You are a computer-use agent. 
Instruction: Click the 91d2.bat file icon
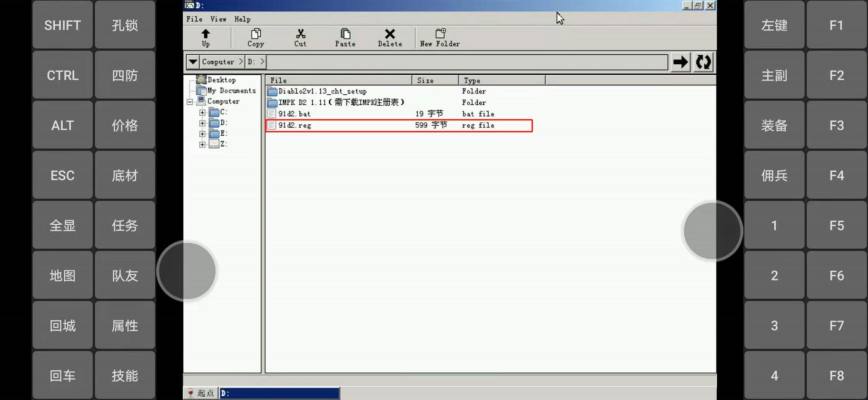272,114
